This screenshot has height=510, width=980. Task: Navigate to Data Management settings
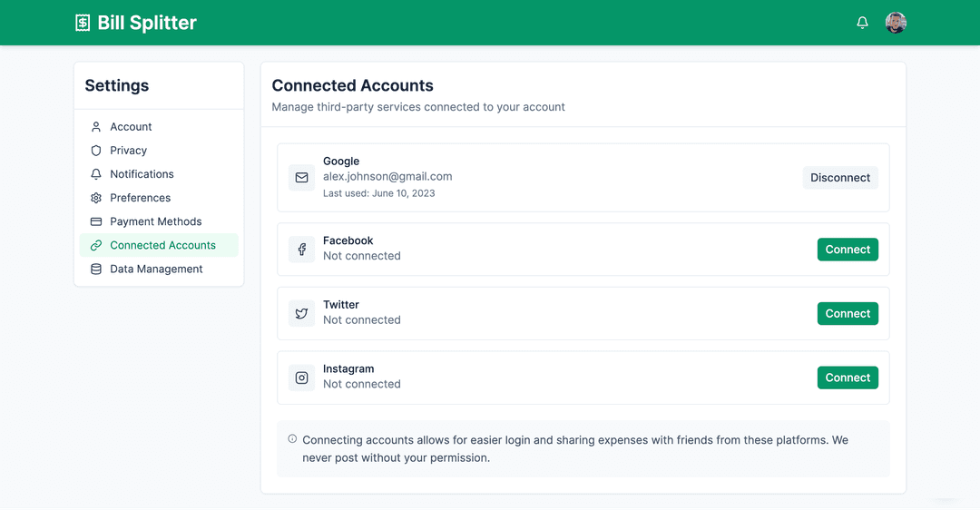(x=156, y=269)
